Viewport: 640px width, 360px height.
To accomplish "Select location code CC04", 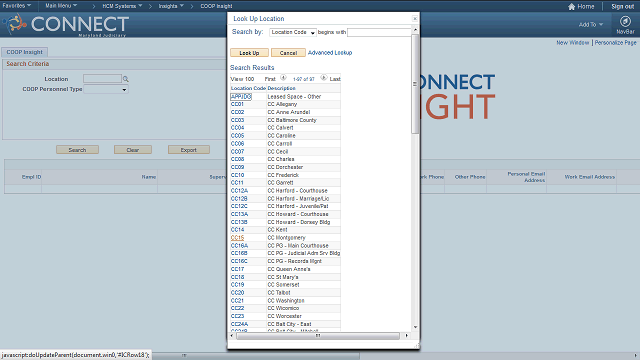I will point(237,128).
